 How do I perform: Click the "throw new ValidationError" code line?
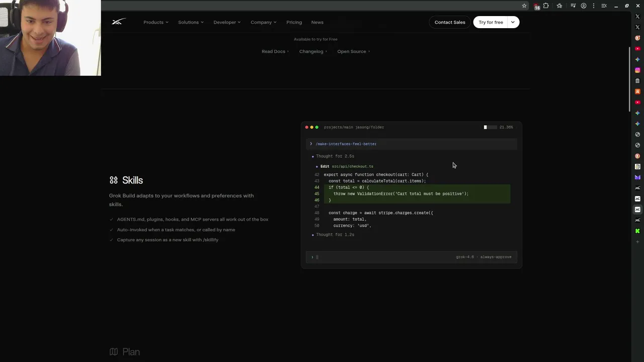[x=400, y=194]
